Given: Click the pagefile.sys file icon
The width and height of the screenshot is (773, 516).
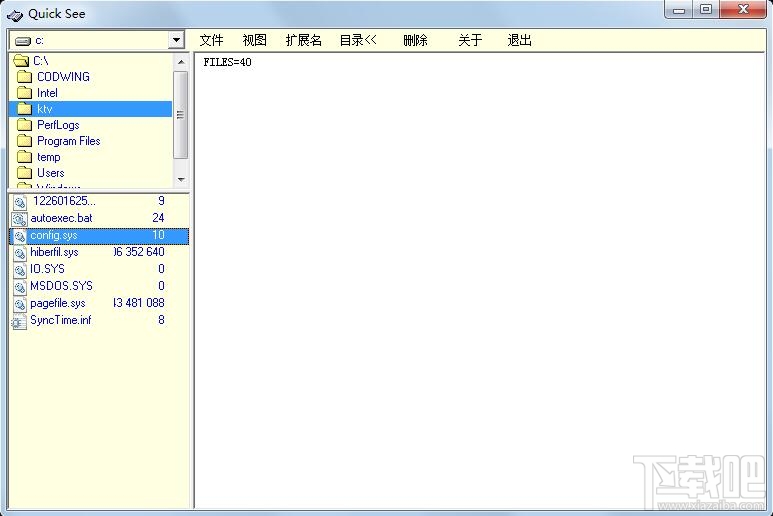Looking at the screenshot, I should pos(20,304).
